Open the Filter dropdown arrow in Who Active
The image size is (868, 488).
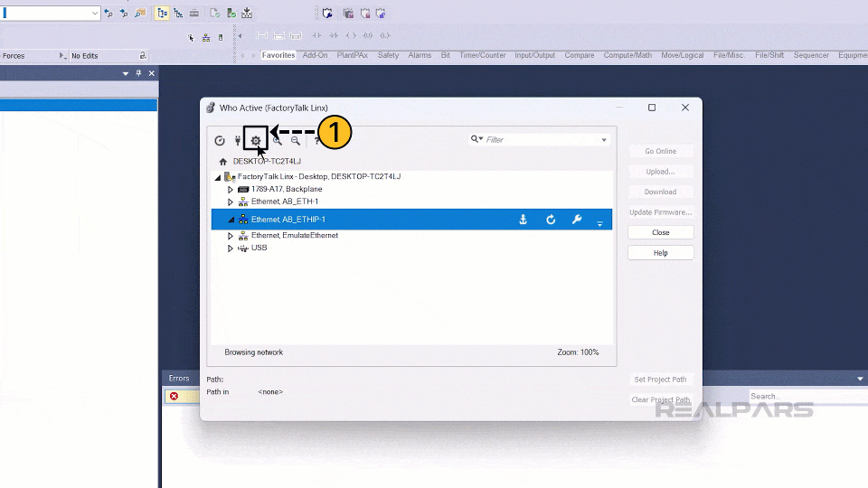click(x=604, y=140)
